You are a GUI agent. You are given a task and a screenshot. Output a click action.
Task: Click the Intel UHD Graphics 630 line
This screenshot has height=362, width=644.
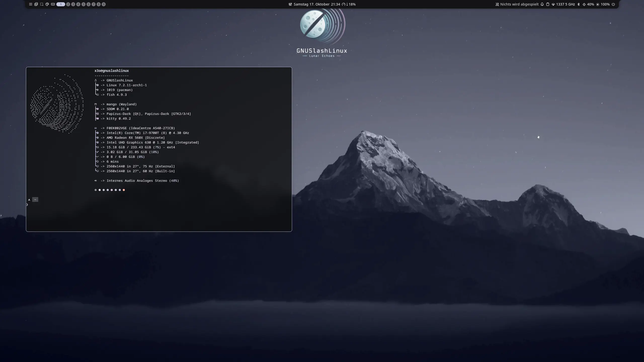click(x=153, y=143)
